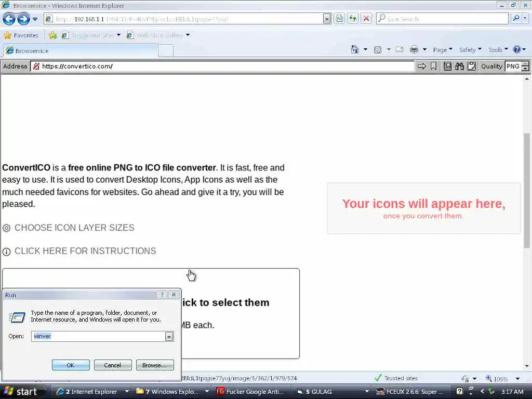532x399 pixels.
Task: Expand the IE address bar history dropdown
Action: (327, 19)
